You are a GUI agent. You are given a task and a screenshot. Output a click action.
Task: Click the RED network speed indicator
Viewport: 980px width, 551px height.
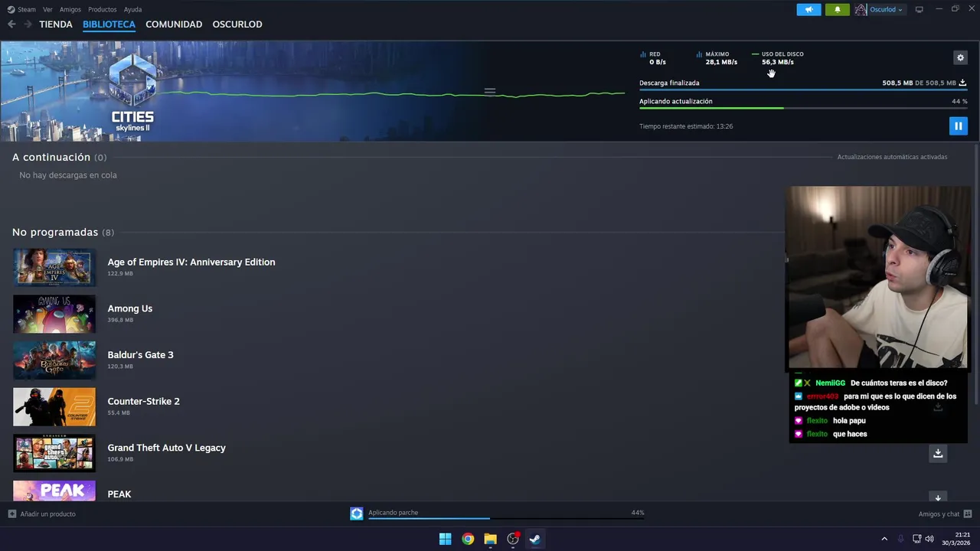coord(653,58)
